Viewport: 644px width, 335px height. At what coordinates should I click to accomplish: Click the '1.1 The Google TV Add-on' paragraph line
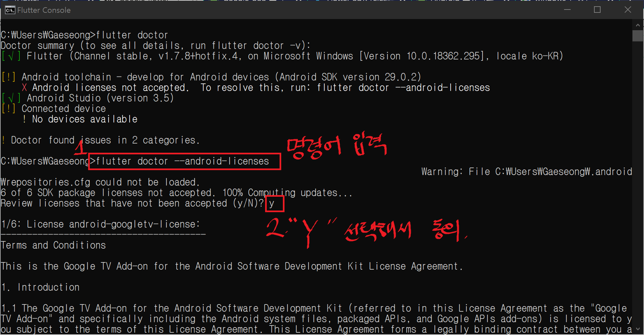tap(314, 308)
